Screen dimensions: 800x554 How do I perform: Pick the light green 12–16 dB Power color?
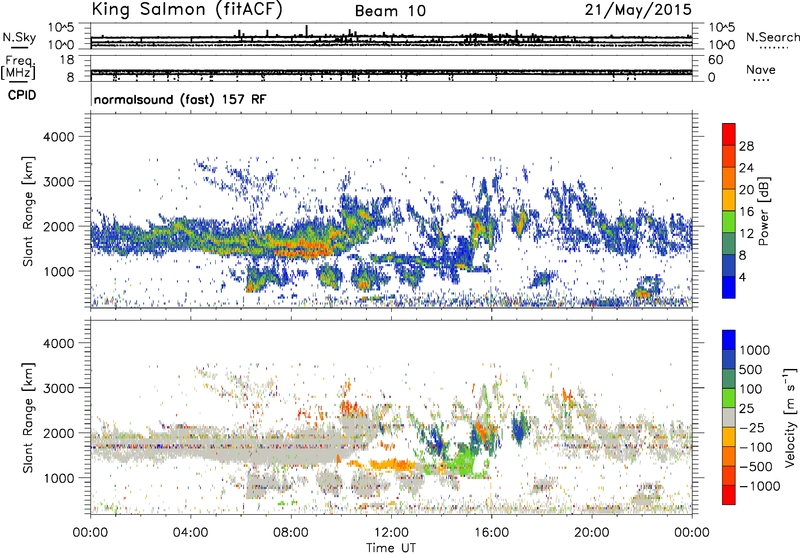[x=729, y=221]
